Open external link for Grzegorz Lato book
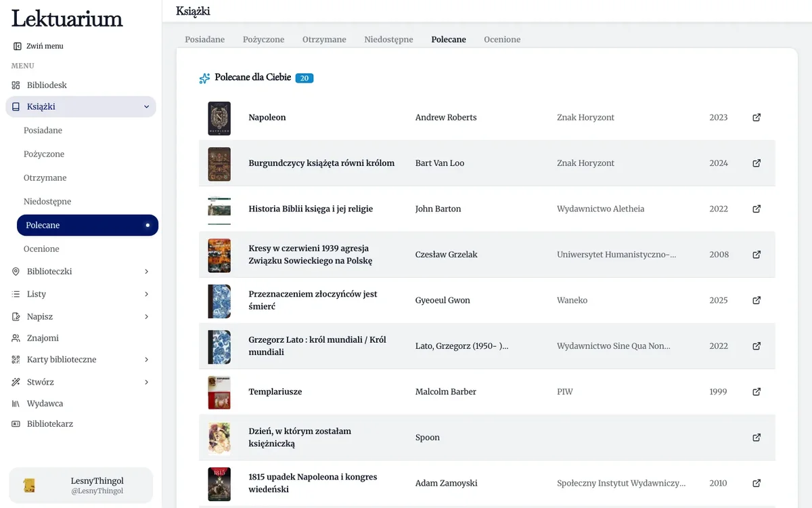 757,346
